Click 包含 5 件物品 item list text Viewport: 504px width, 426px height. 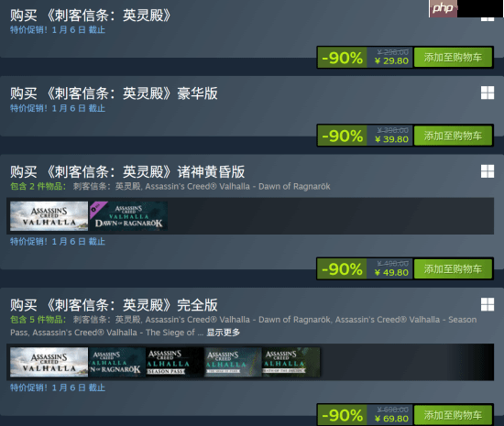pos(38,320)
